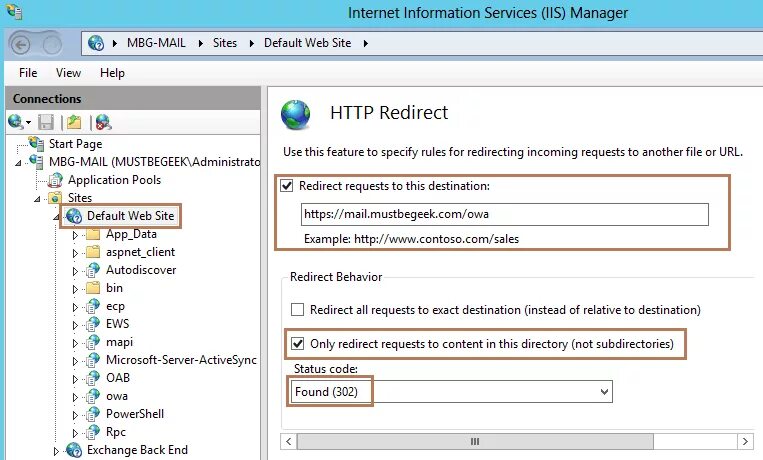Click Sites in the breadcrumb path
Image resolution: width=763 pixels, height=460 pixels.
point(225,43)
